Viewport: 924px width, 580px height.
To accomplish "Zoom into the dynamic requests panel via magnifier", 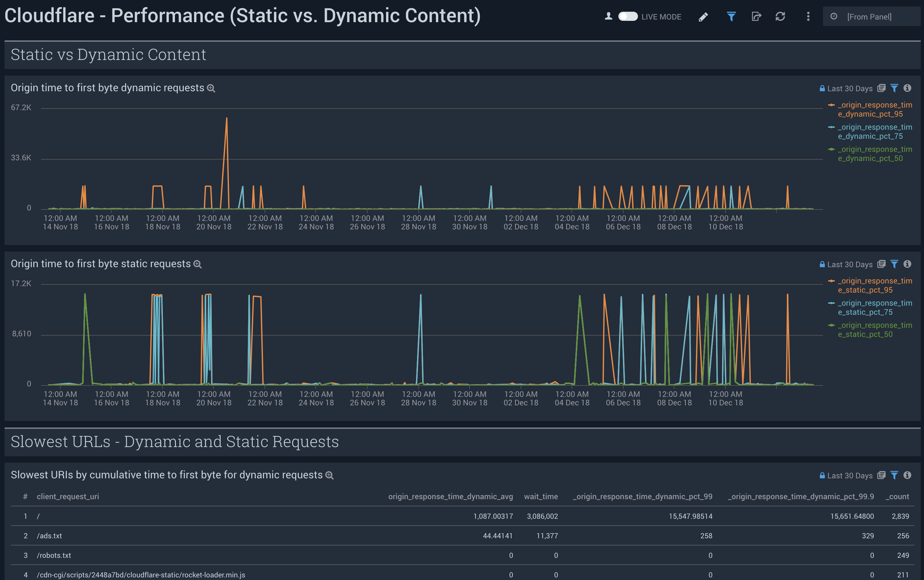I will pyautogui.click(x=210, y=88).
